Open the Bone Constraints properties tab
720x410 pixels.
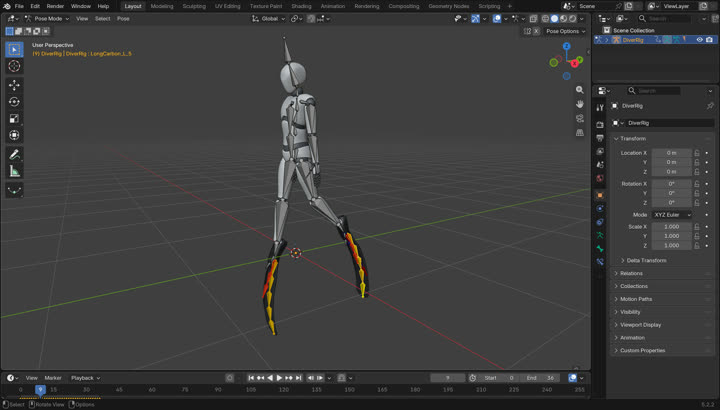pyautogui.click(x=600, y=262)
